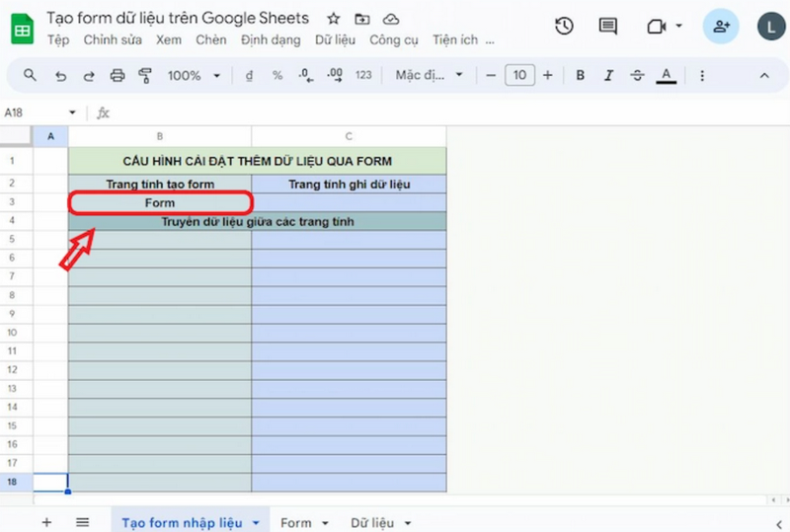The width and height of the screenshot is (790, 532).
Task: Open the text color picker
Action: 667,76
